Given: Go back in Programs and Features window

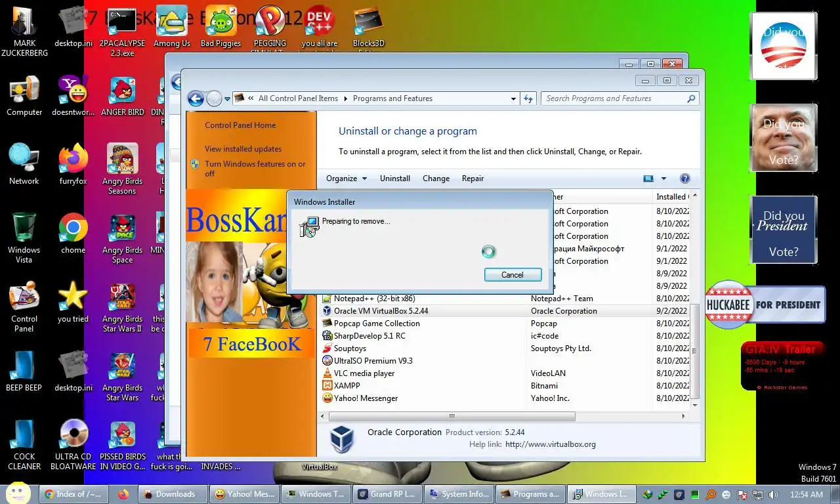Looking at the screenshot, I should point(196,99).
